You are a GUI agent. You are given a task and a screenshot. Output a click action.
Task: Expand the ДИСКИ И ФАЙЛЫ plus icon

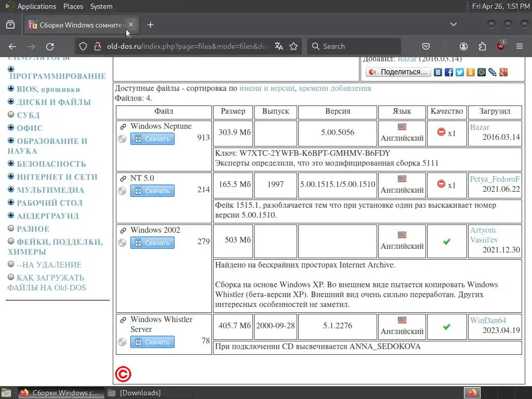[x=11, y=101]
